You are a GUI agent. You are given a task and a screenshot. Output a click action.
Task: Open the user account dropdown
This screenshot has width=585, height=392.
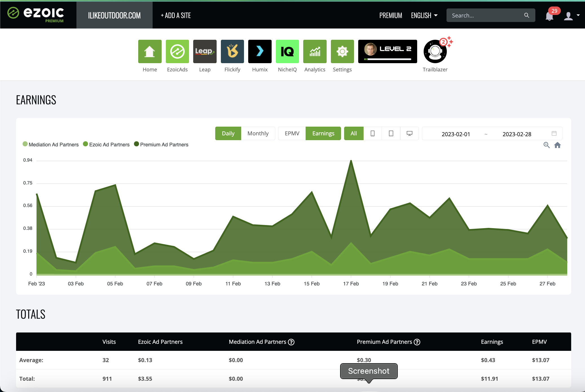click(571, 16)
